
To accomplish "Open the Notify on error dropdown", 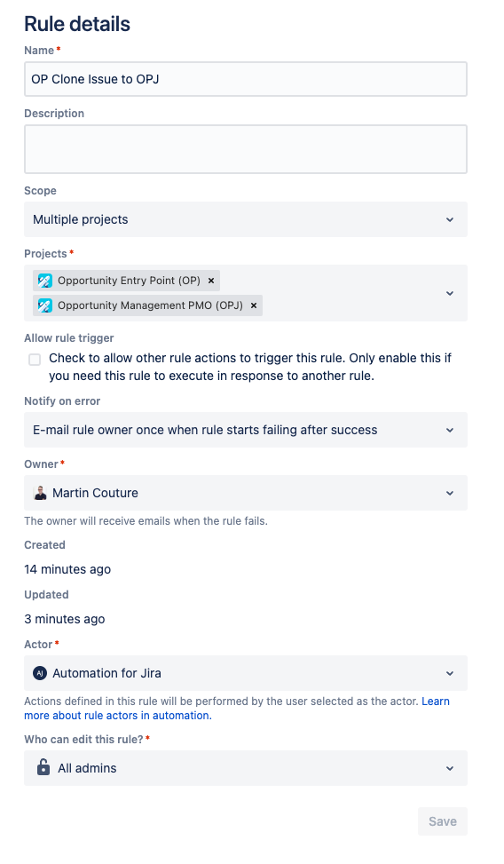I will coord(246,430).
